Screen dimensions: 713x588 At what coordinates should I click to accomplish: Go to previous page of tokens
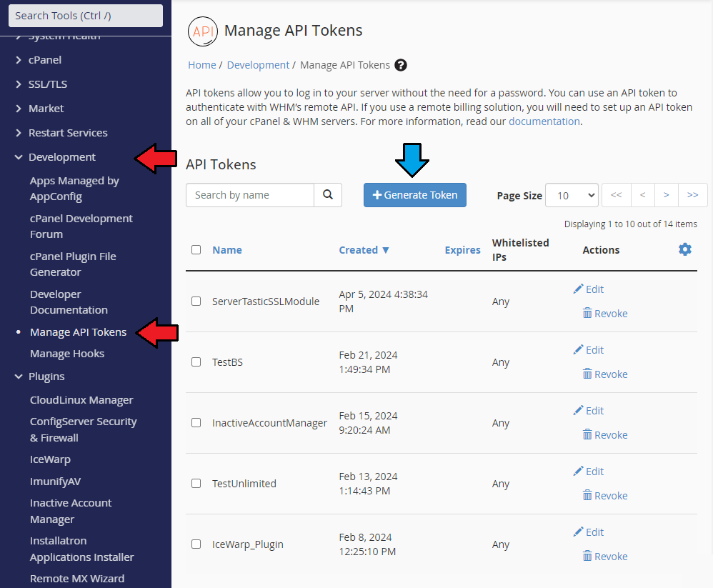(642, 195)
